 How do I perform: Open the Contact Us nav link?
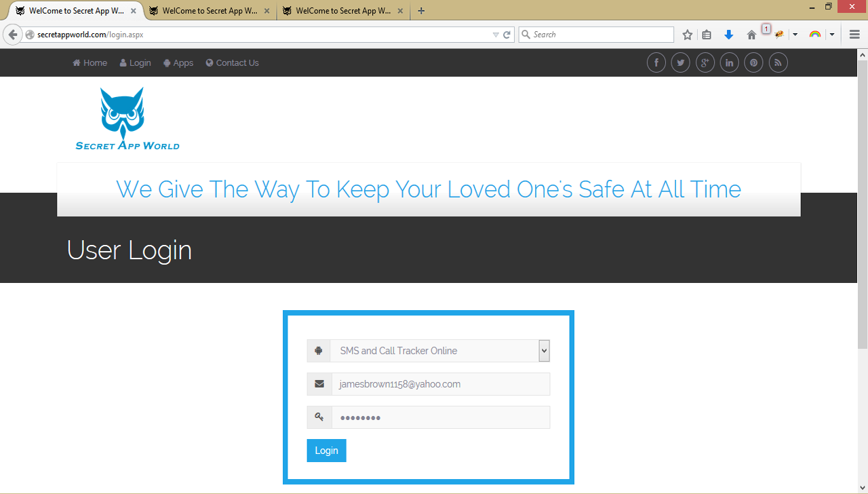coord(232,63)
